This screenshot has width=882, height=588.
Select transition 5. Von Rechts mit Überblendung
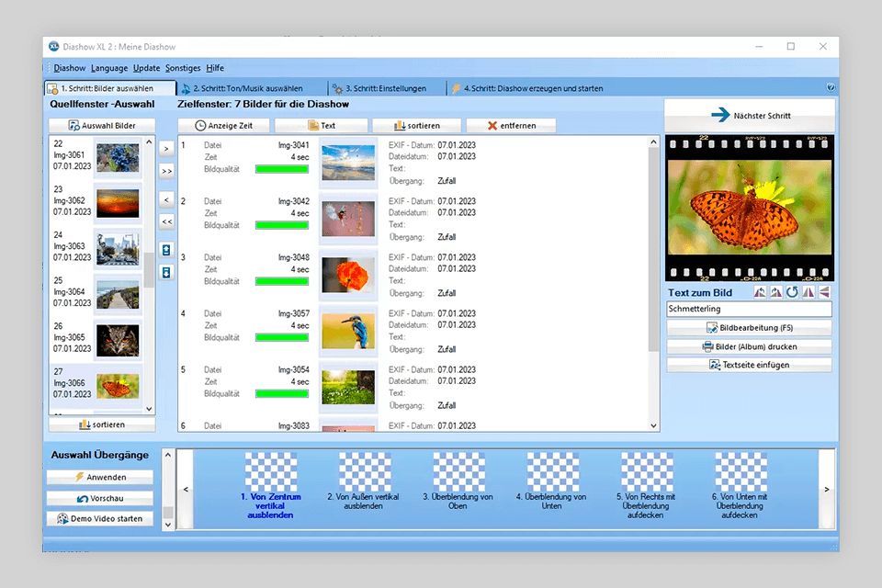point(646,486)
